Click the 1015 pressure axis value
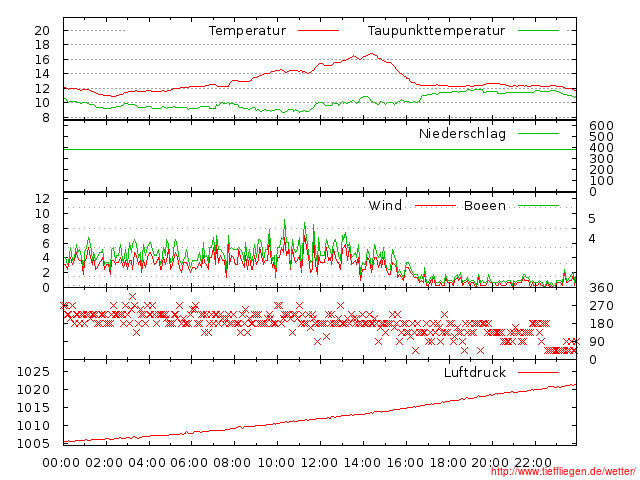This screenshot has height=480, width=640. pos(33,407)
